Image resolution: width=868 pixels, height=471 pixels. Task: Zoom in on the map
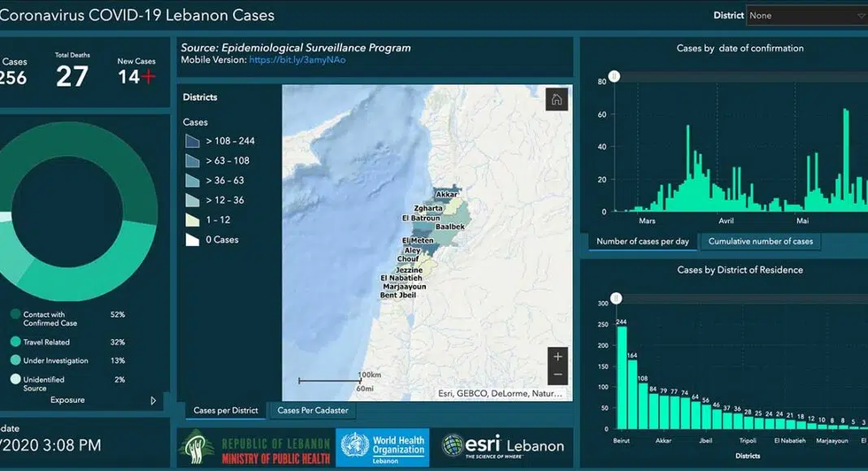[558, 356]
